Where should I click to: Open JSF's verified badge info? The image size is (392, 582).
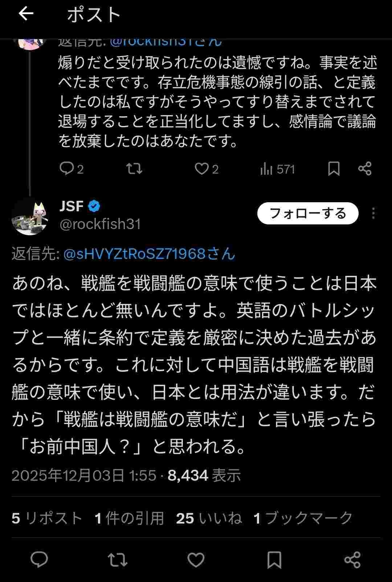click(x=94, y=206)
